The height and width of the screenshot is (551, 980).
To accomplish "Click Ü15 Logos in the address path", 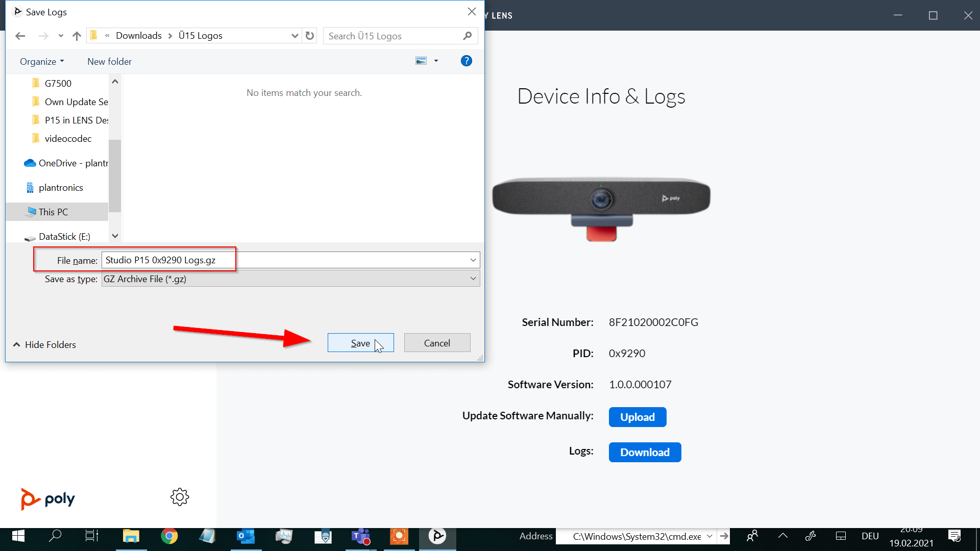I will (200, 36).
